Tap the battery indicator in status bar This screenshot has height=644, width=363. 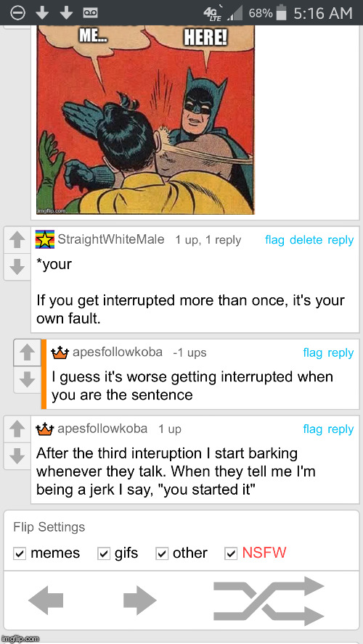281,13
